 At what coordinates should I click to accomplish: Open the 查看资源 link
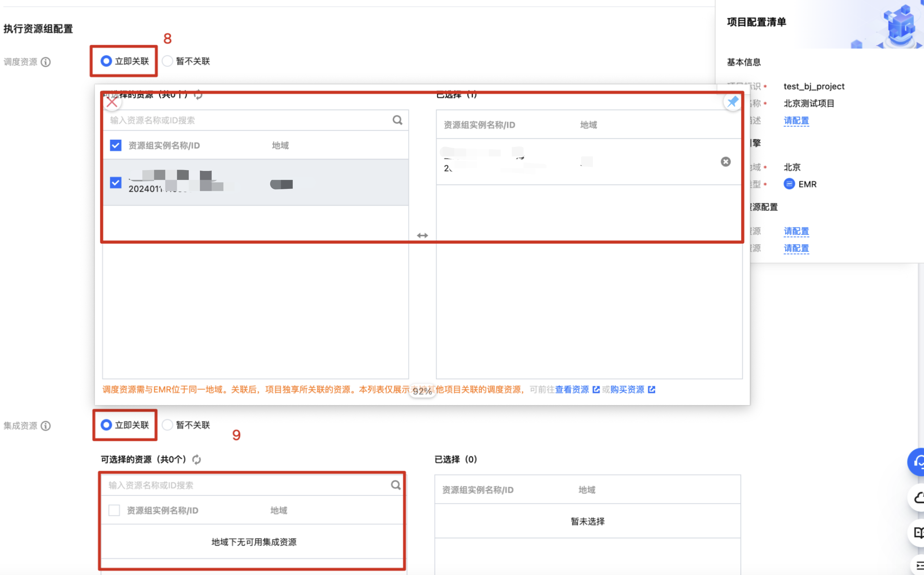coord(572,390)
